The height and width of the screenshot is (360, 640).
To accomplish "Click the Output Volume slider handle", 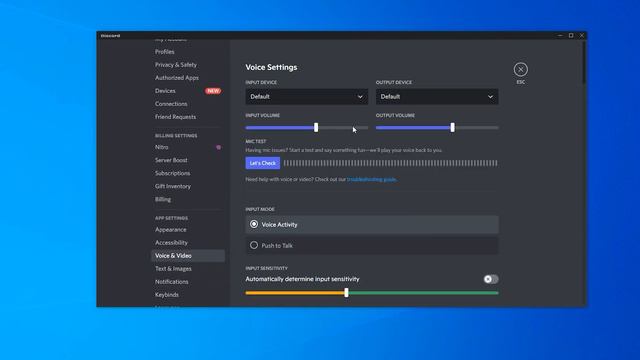I will click(x=452, y=127).
